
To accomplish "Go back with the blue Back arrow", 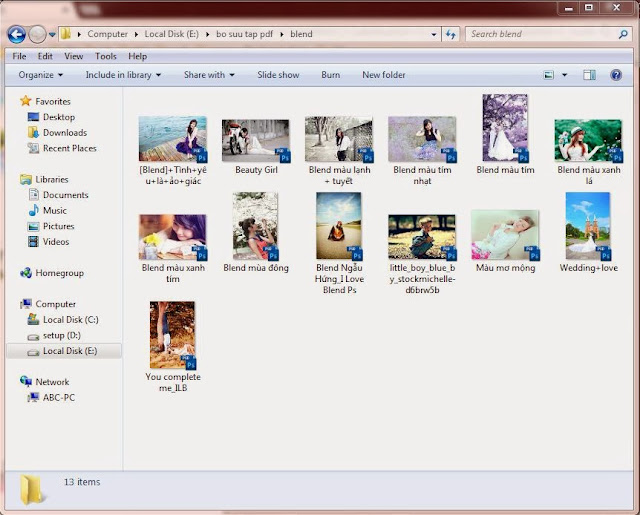I will click(16, 35).
